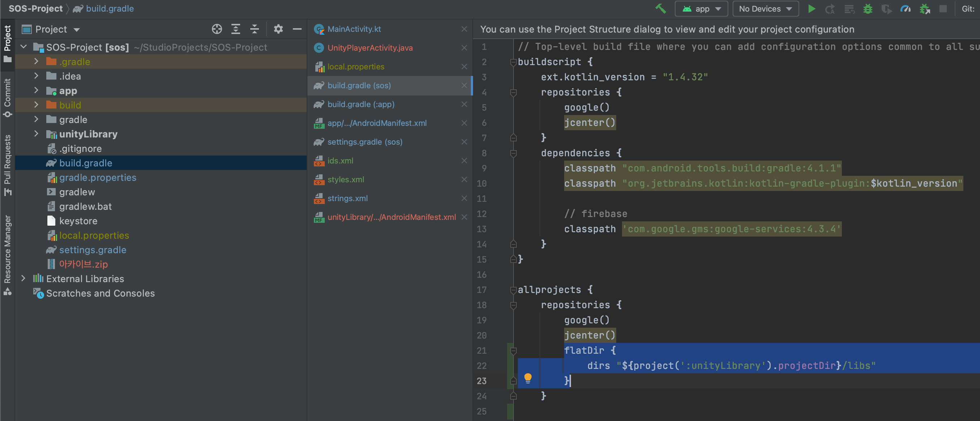980x421 pixels.
Task: Open Project panel gear options
Action: click(x=278, y=29)
